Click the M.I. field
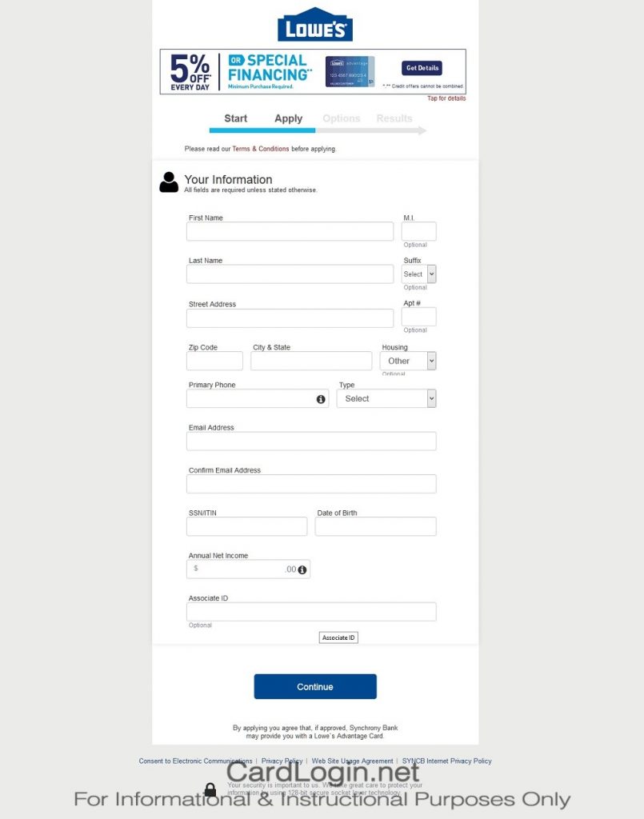This screenshot has width=644, height=819. point(418,231)
